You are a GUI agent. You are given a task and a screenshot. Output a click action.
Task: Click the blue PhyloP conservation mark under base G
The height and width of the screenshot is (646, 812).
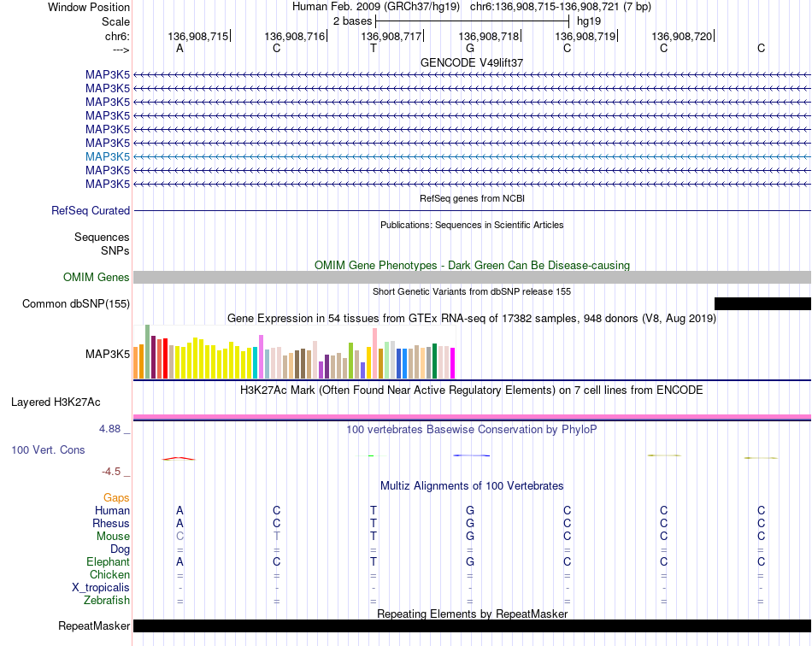[x=471, y=455]
